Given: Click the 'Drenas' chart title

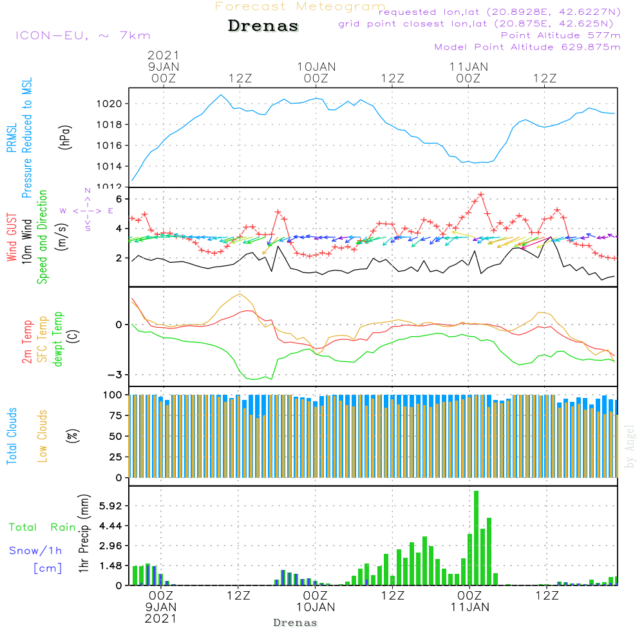Looking at the screenshot, I should tap(263, 26).
